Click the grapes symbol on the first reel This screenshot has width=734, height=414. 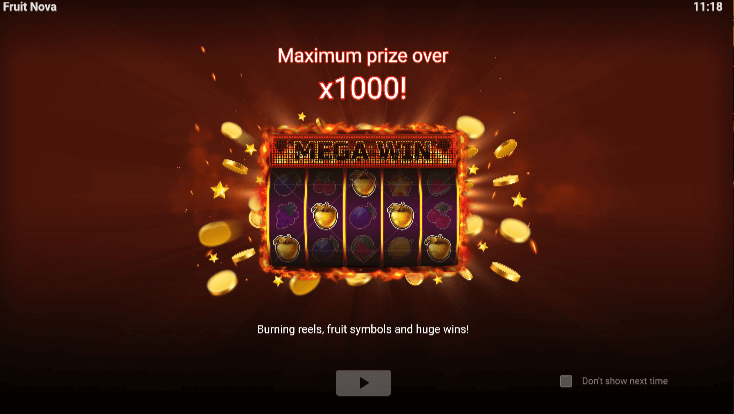(286, 215)
